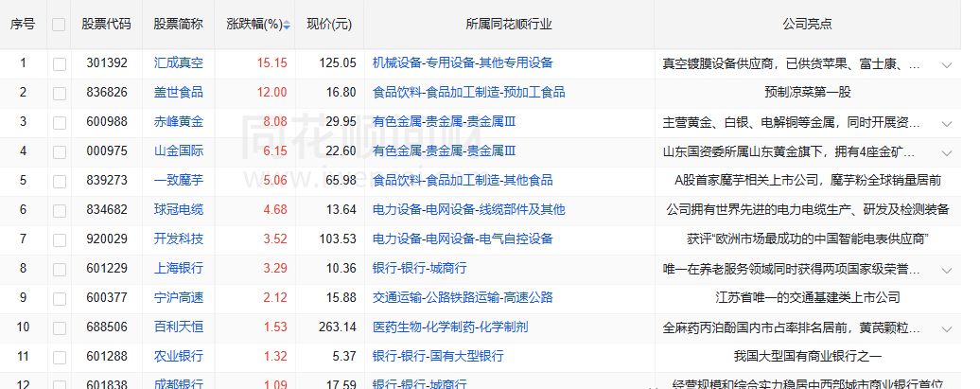Viewport: 980px width, 389px height.
Task: Click stock code 600988
Action: click(107, 122)
